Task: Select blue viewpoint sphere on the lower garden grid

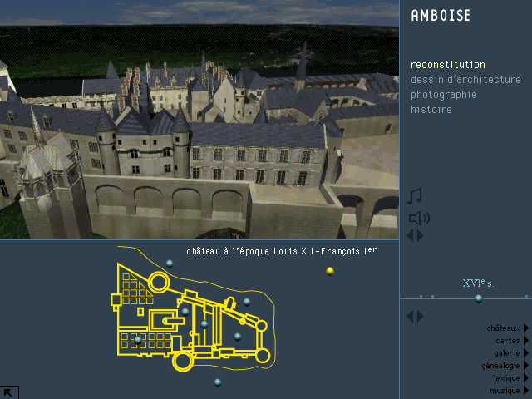Action: tap(138, 340)
